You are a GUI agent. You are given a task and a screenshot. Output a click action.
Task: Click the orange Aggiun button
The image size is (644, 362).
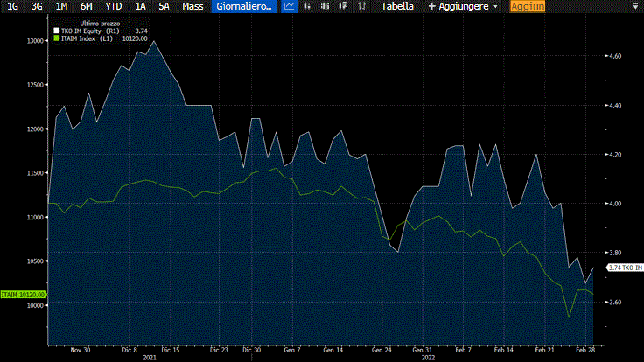click(527, 6)
